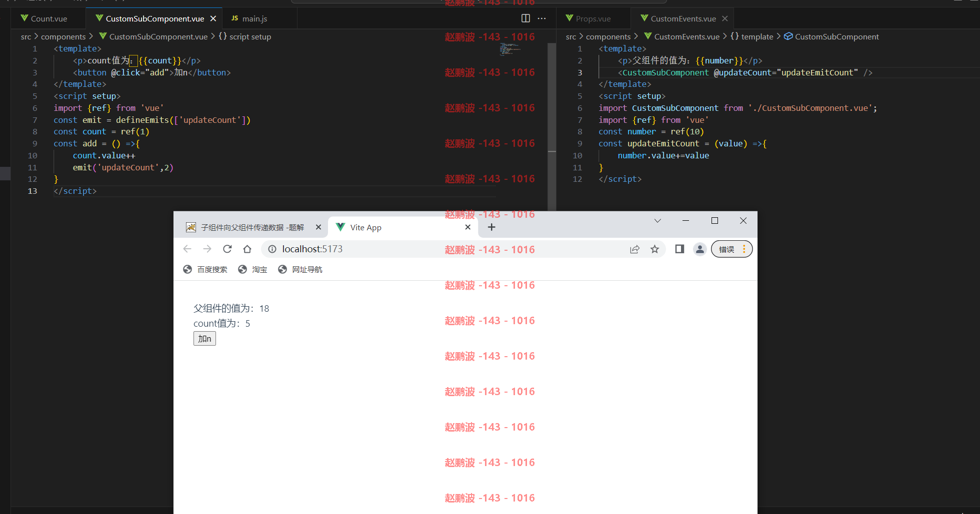Click '父组件的值为: 18' text in browser
This screenshot has height=514, width=980.
tap(231, 308)
